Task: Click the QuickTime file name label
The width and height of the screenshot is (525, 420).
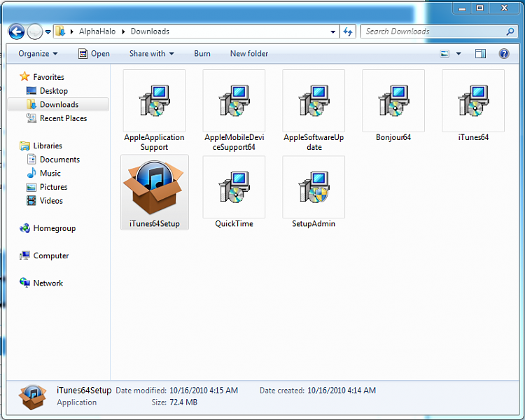Action: coord(234,224)
